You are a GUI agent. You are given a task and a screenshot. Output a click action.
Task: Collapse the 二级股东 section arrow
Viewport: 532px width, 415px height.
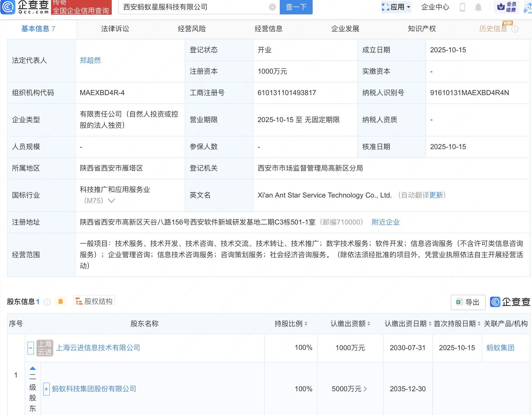coord(33,368)
